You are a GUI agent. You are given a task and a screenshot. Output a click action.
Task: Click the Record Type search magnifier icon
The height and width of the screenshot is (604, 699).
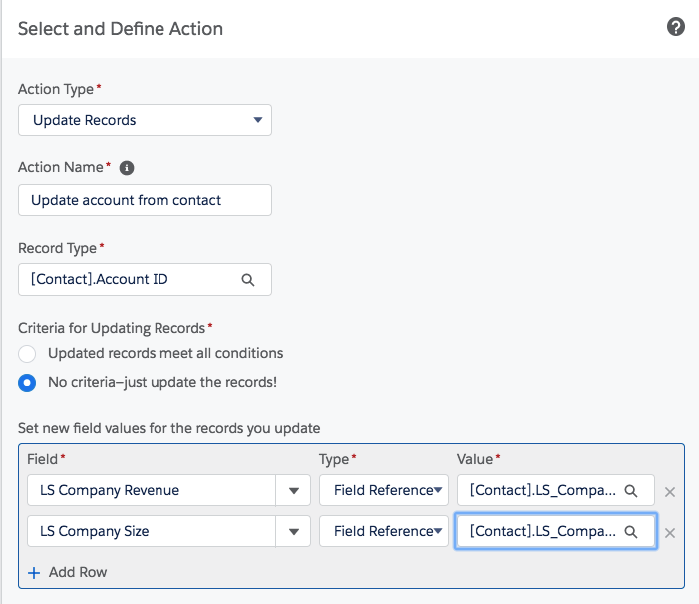coord(248,280)
